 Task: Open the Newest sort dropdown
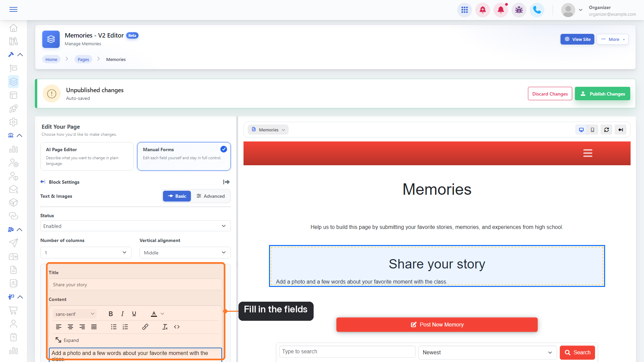(487, 353)
